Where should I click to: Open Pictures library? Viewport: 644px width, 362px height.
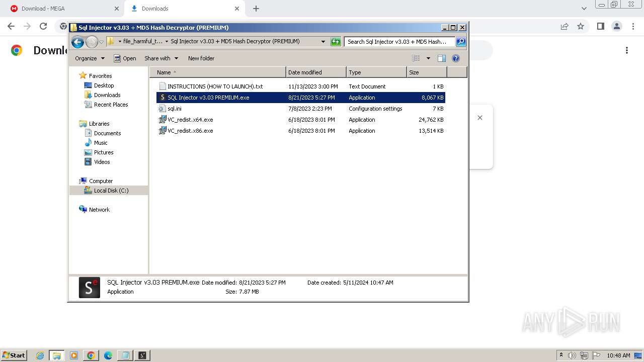[104, 152]
